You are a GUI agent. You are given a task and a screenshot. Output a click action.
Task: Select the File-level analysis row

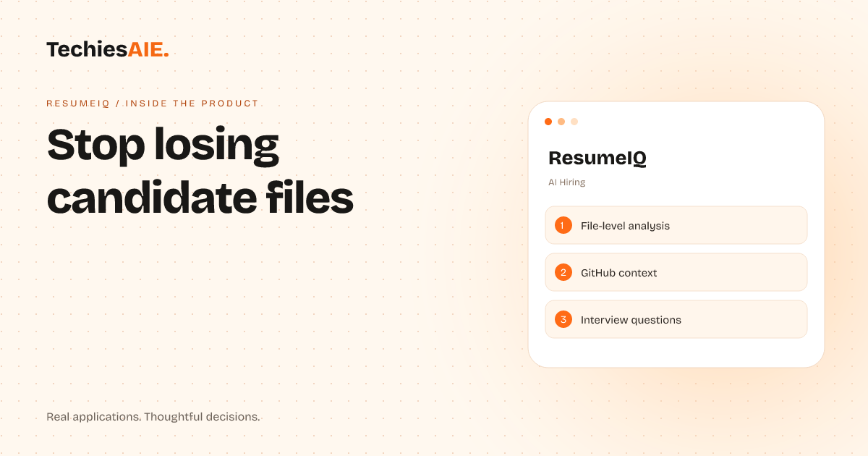[676, 225]
